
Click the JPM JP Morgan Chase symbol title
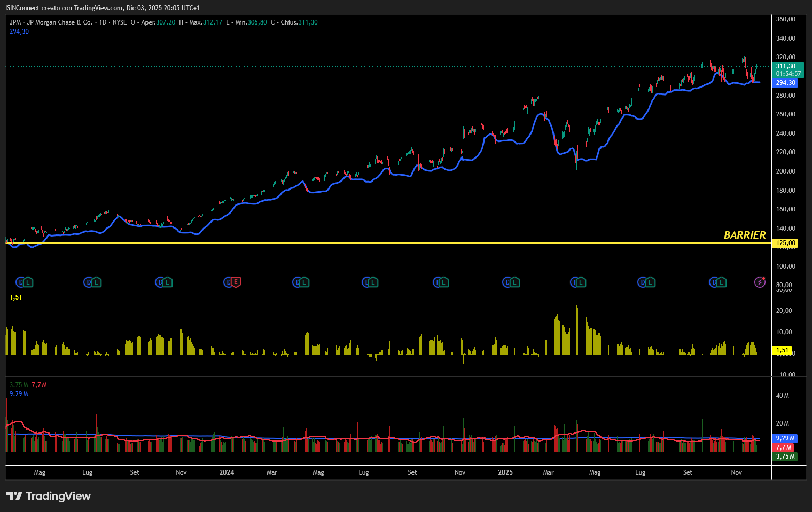(x=51, y=22)
